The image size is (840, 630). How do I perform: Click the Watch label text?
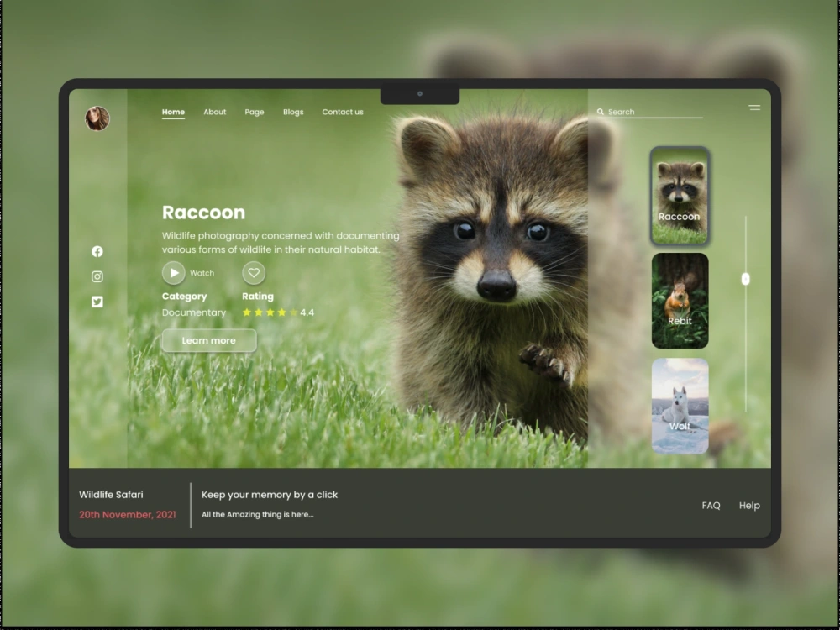pyautogui.click(x=202, y=273)
